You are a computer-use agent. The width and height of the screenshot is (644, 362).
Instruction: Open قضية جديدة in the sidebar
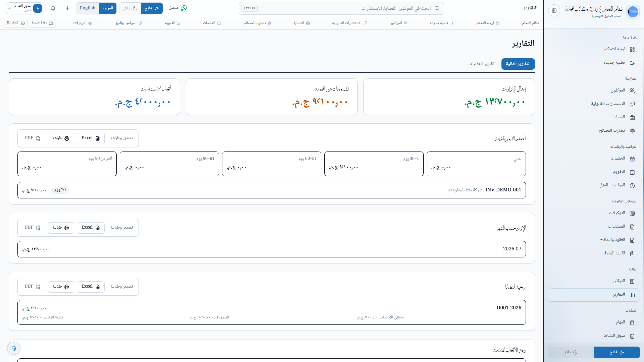(594, 63)
